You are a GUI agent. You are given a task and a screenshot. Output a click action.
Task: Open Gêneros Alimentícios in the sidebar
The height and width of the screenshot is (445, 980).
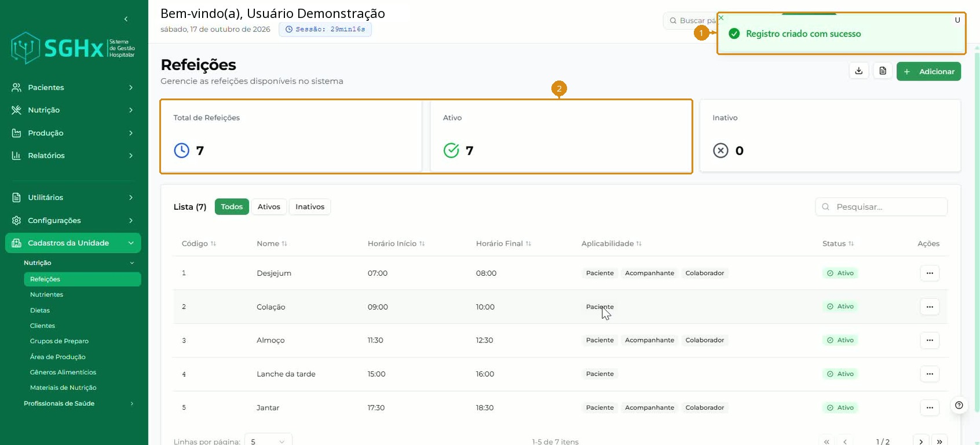[x=63, y=373]
